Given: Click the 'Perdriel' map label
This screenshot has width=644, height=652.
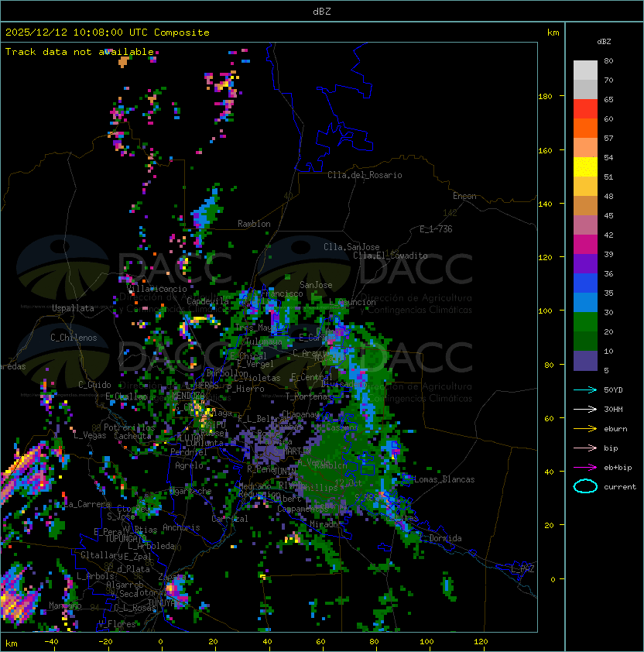Looking at the screenshot, I should [189, 451].
